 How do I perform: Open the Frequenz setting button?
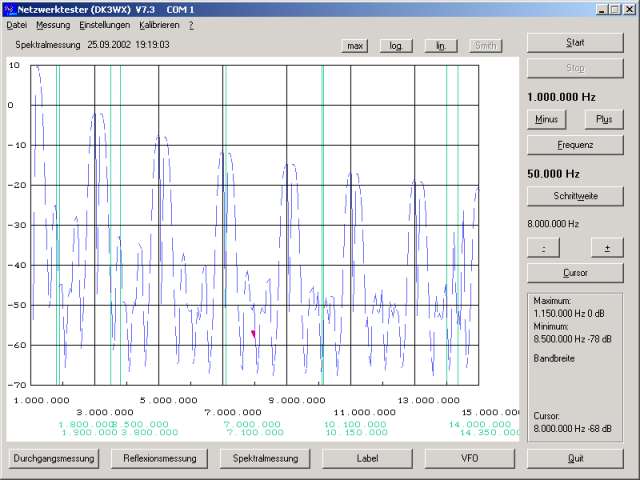coord(575,145)
